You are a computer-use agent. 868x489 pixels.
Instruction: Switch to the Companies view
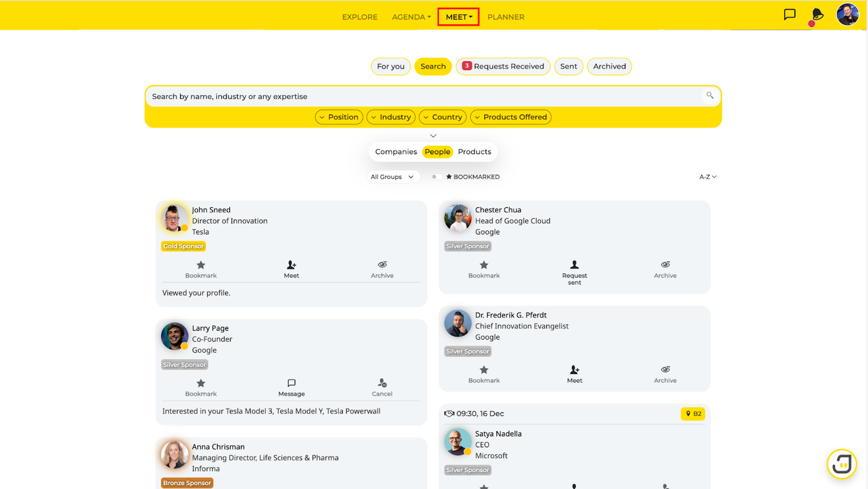coord(396,152)
